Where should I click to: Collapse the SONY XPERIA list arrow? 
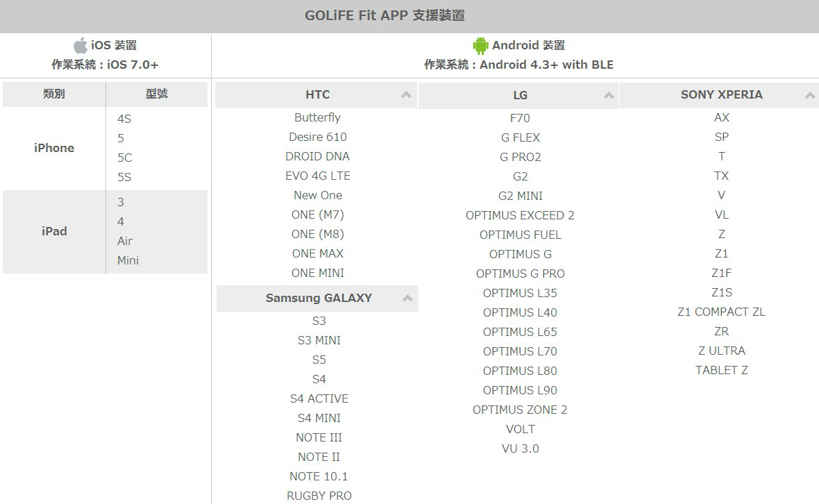(x=810, y=95)
